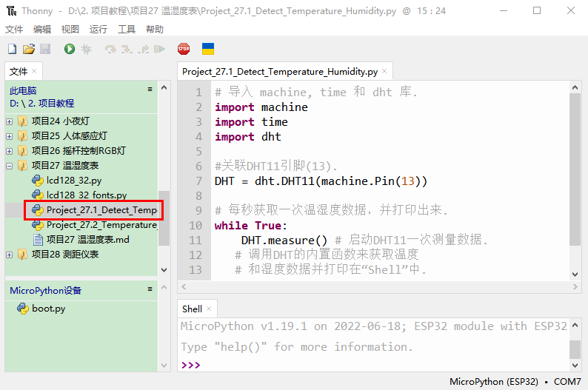Viewport: 588px width, 390px height.
Task: Click the Save floppy disk icon
Action: pyautogui.click(x=45, y=49)
